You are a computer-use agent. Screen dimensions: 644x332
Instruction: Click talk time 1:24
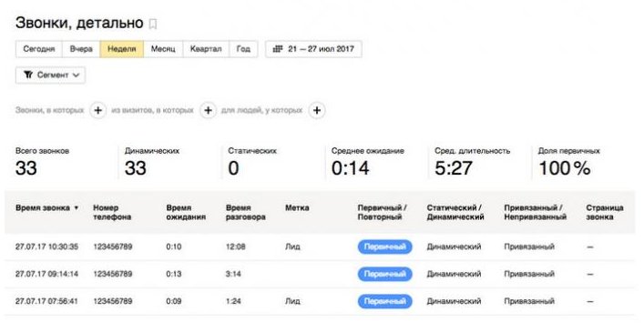tap(233, 301)
